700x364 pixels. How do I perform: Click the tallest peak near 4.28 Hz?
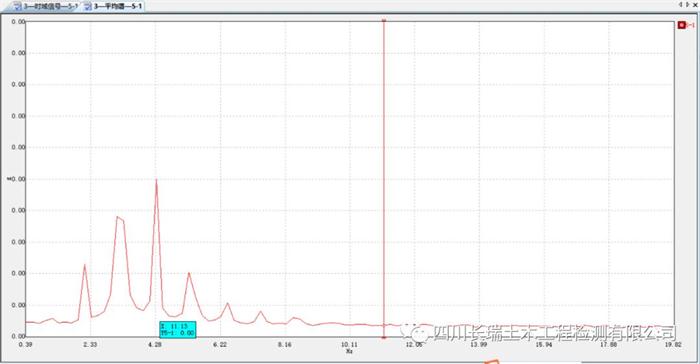[x=156, y=180]
